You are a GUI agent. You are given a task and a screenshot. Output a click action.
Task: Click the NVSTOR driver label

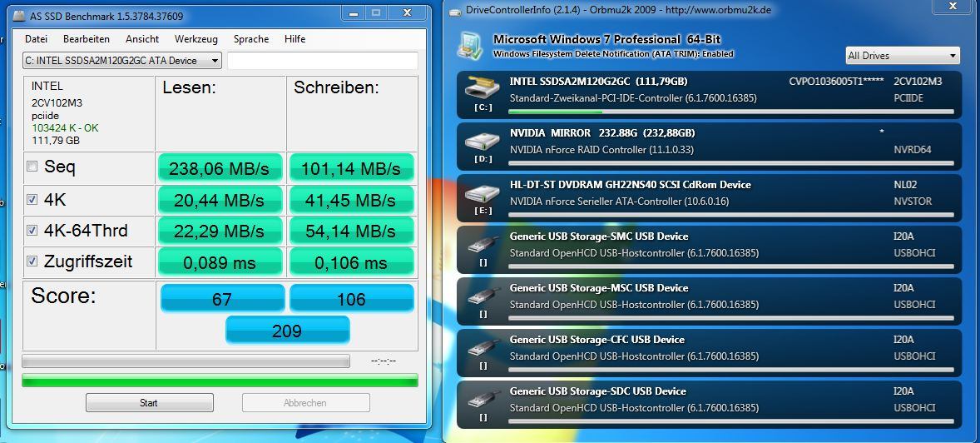pyautogui.click(x=913, y=202)
